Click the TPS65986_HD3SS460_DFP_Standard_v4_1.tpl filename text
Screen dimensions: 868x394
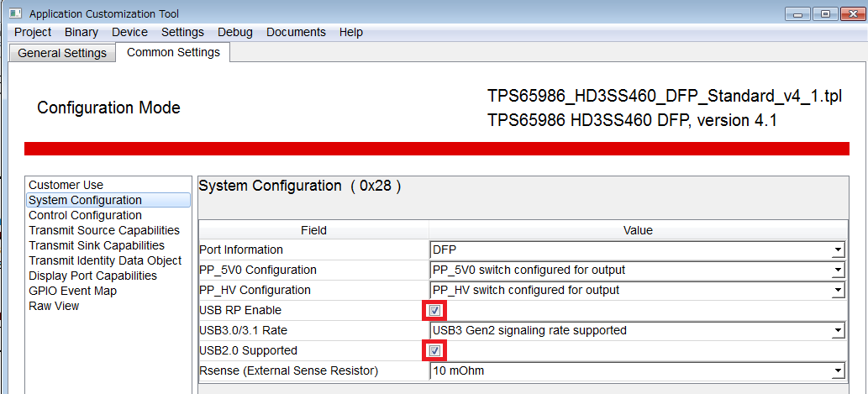tap(665, 95)
